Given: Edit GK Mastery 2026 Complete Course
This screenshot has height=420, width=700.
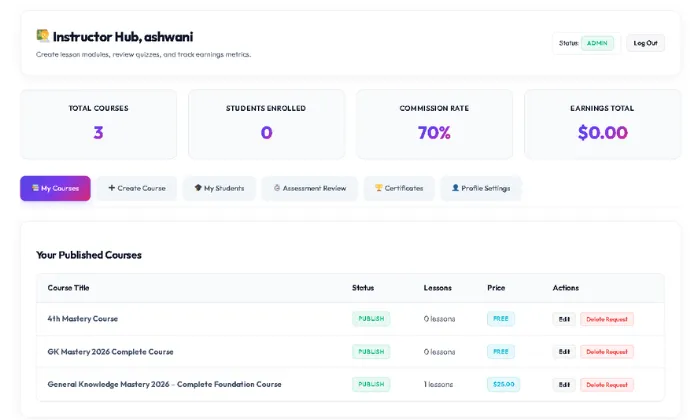Looking at the screenshot, I should (x=564, y=352).
